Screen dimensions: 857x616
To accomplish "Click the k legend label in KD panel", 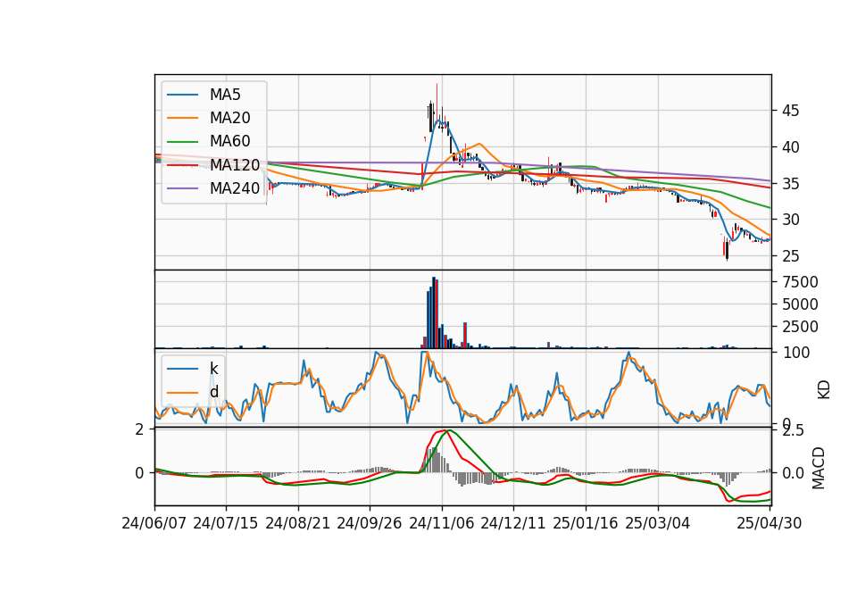I will (x=213, y=369).
